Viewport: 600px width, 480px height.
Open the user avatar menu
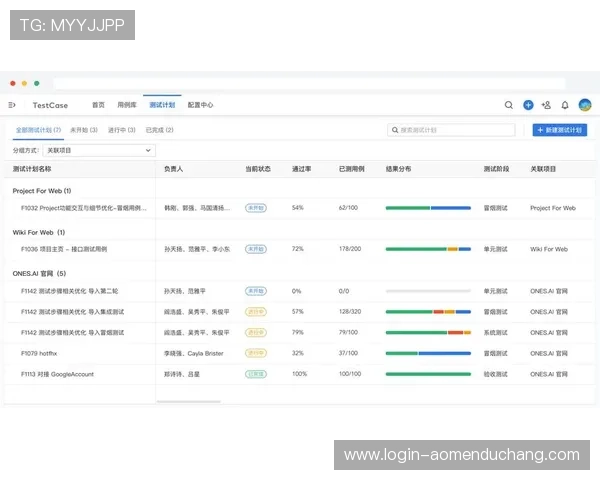click(585, 105)
